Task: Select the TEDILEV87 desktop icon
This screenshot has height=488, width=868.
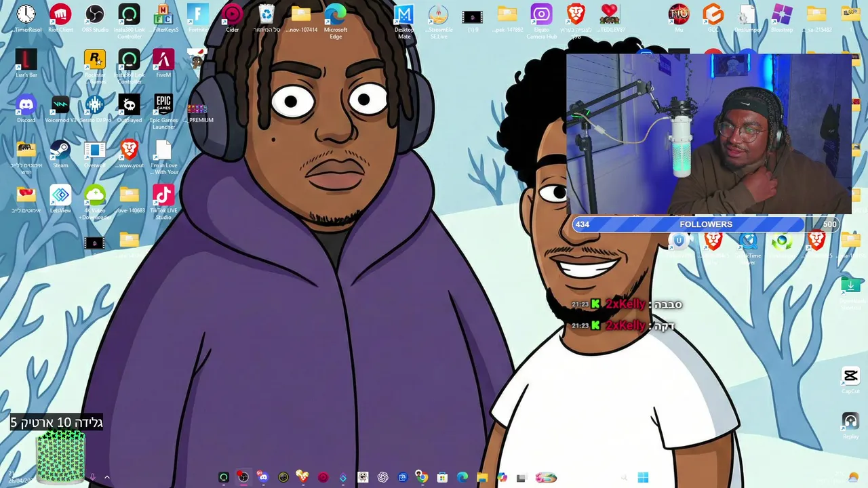Action: (x=610, y=18)
